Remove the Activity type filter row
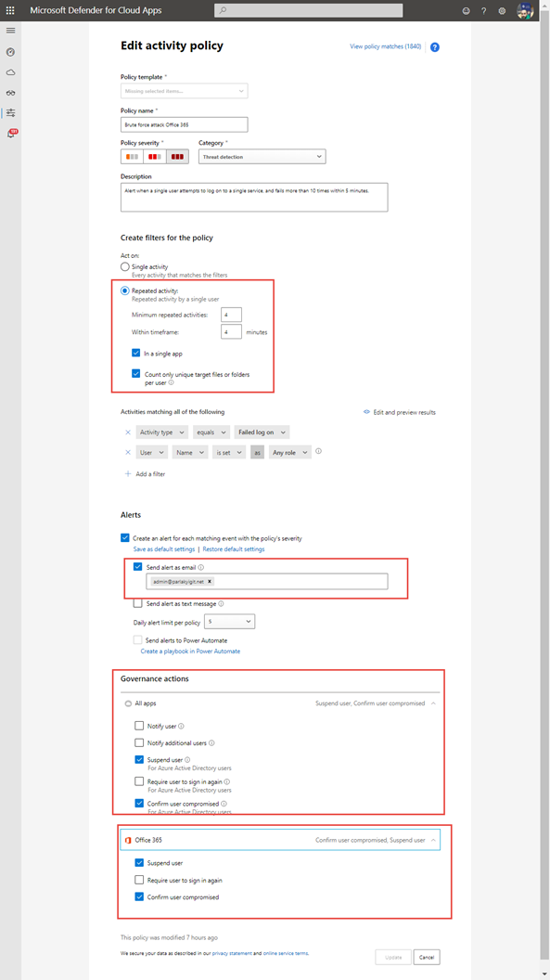Viewport: 550px width, 980px height. (x=127, y=432)
